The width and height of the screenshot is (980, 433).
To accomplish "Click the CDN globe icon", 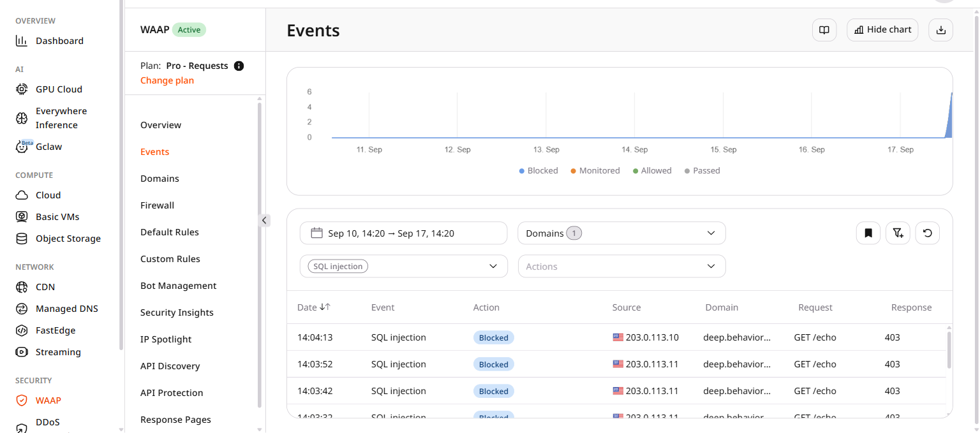I will (22, 287).
